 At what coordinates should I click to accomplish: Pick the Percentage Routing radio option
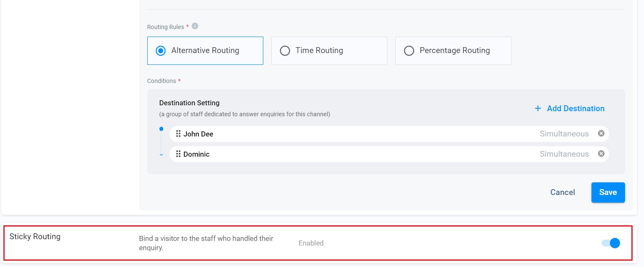pos(453,51)
